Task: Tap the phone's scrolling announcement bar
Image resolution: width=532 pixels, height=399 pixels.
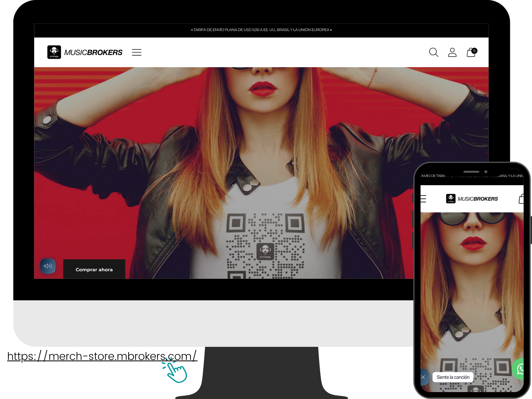Action: pyautogui.click(x=472, y=176)
